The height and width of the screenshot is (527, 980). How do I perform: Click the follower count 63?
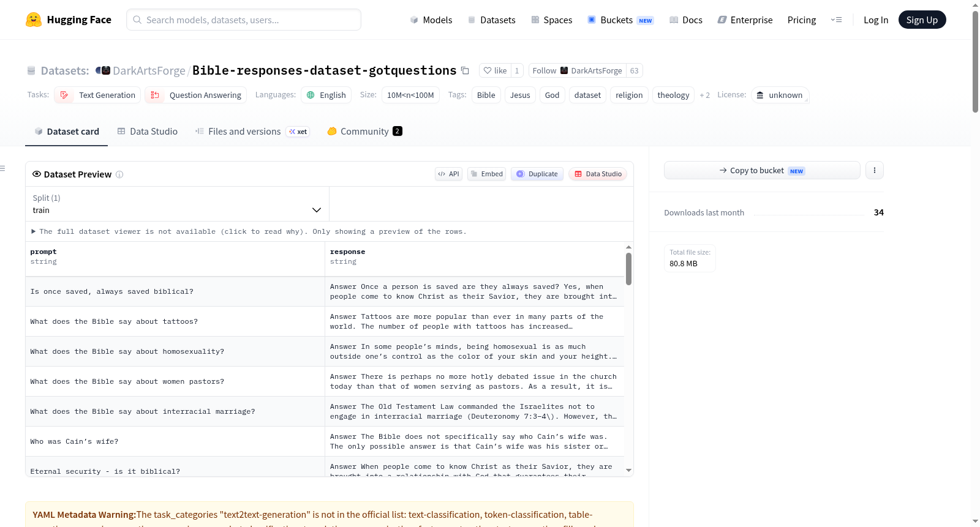635,70
